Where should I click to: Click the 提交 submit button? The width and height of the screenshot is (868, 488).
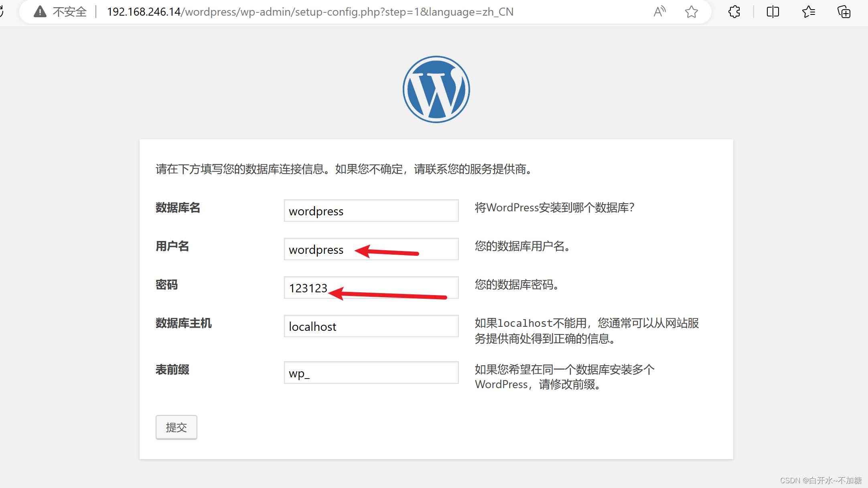pos(176,427)
